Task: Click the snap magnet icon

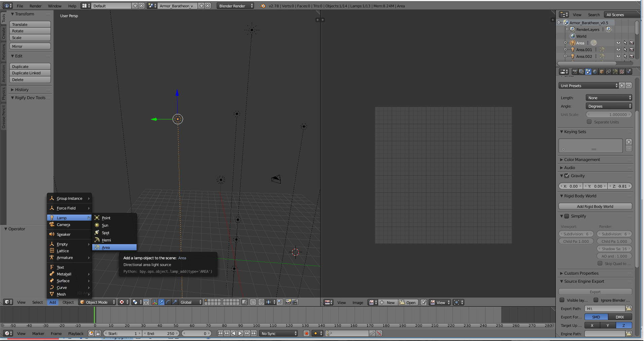Action: (x=261, y=302)
